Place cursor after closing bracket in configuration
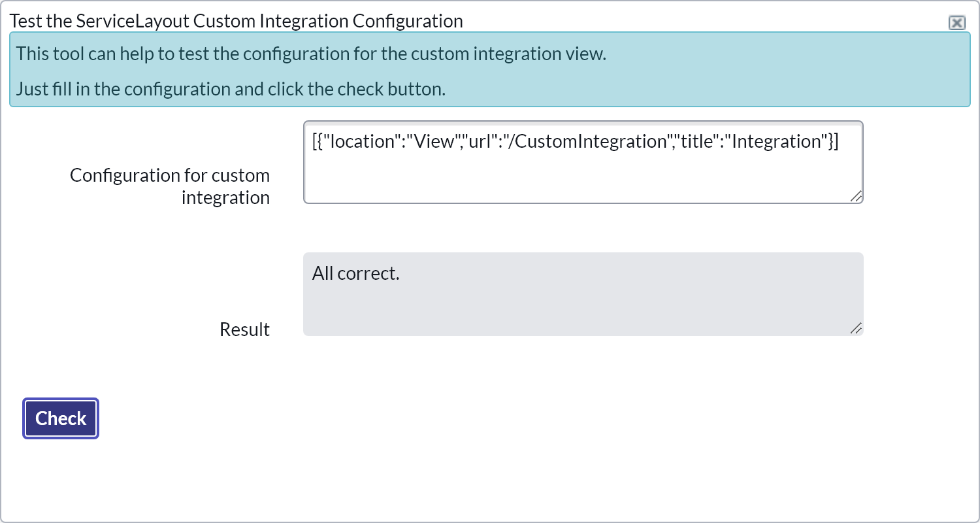The height and width of the screenshot is (523, 980). (840, 142)
